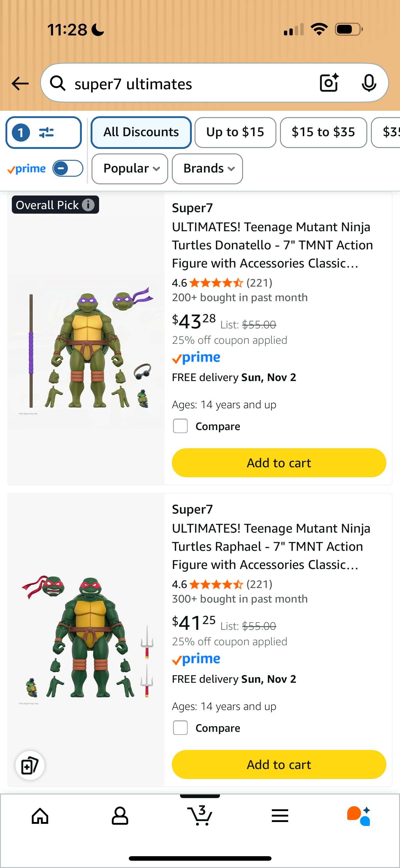Check Compare box for Donatello figure
Viewport: 400px width, 868px height.
(x=180, y=426)
